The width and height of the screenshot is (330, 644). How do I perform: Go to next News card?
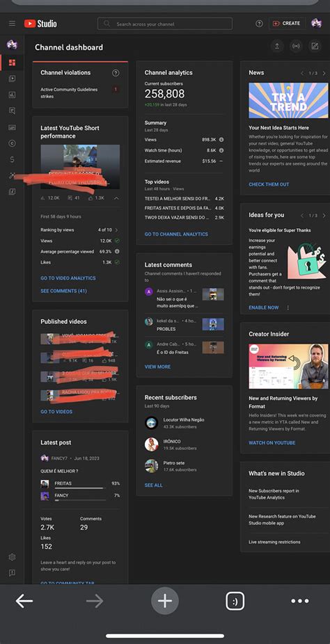click(x=324, y=73)
